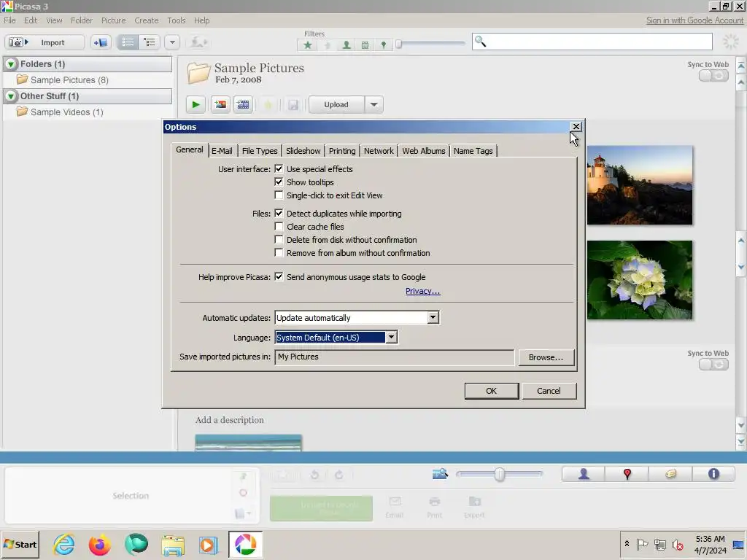Screen dimensions: 747x560
Task: Filter by starred photos icon
Action: click(308, 44)
